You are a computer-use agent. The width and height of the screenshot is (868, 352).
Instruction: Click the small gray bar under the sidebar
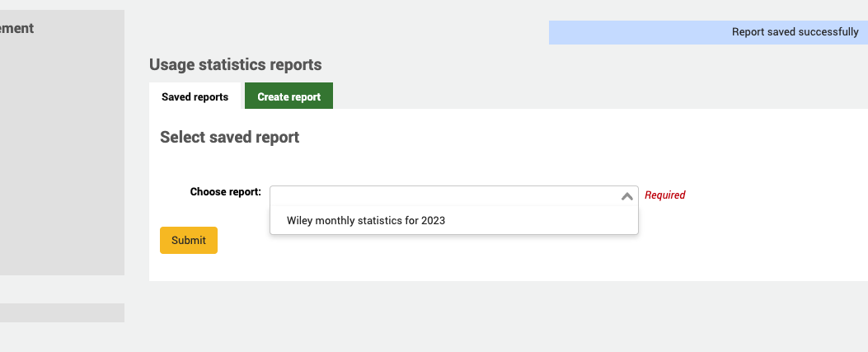click(x=62, y=312)
